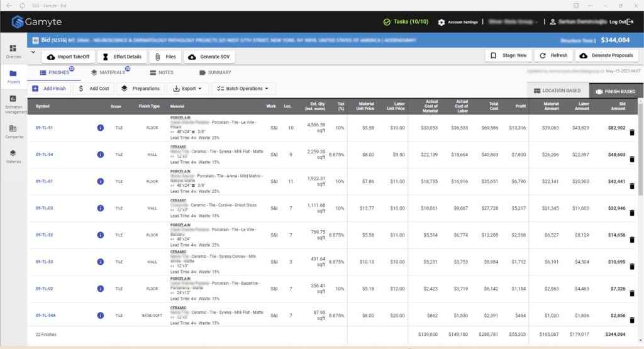
Task: Open Estimation Management sidebar icon
Action: tap(13, 104)
